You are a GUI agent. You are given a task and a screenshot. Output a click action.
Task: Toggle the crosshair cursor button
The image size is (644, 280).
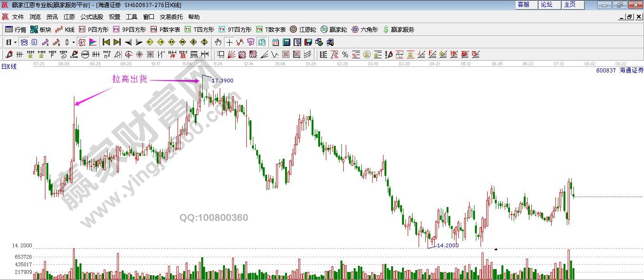pyautogui.click(x=229, y=42)
